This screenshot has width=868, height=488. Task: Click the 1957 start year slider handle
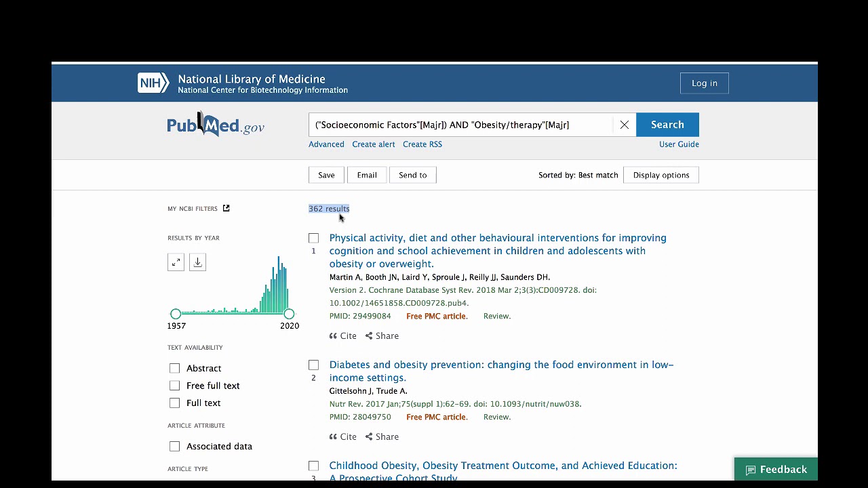click(x=176, y=314)
